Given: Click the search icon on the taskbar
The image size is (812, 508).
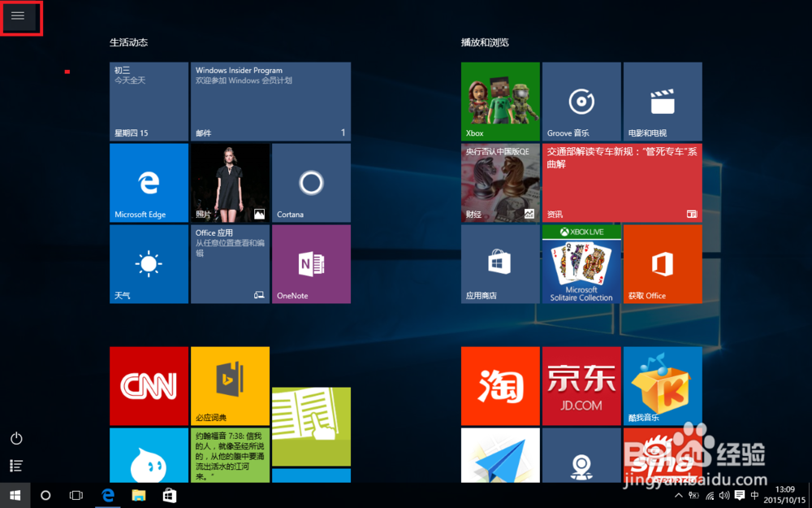Looking at the screenshot, I should (45, 495).
